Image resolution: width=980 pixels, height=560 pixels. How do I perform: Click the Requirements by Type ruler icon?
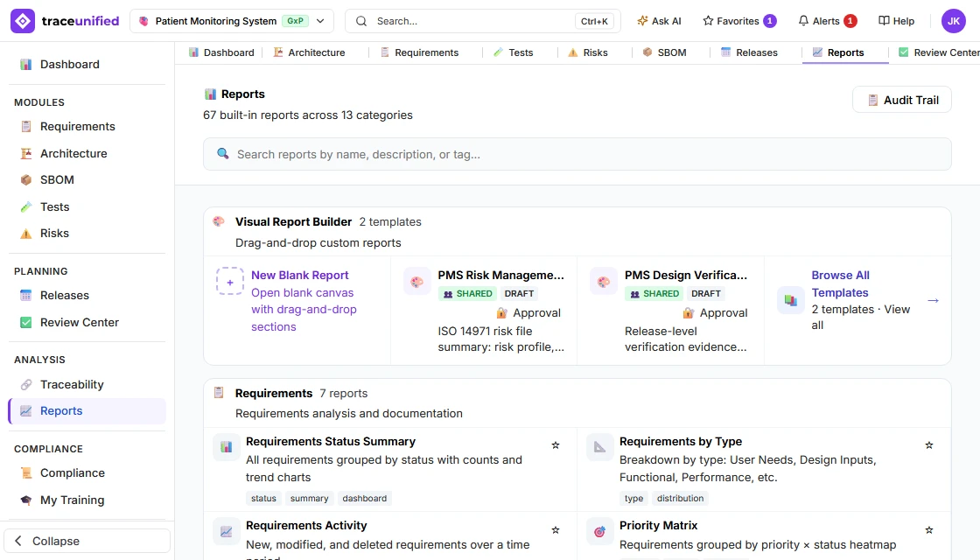(x=599, y=447)
